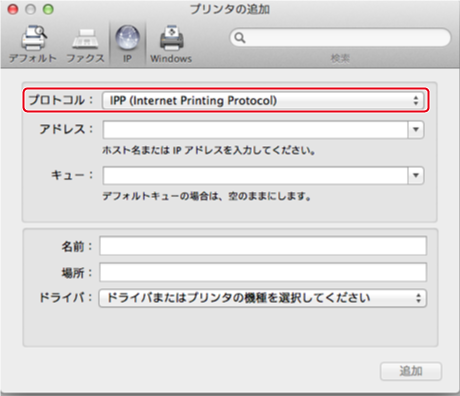Click the アドレス label
This screenshot has height=396, width=460.
tap(66, 129)
